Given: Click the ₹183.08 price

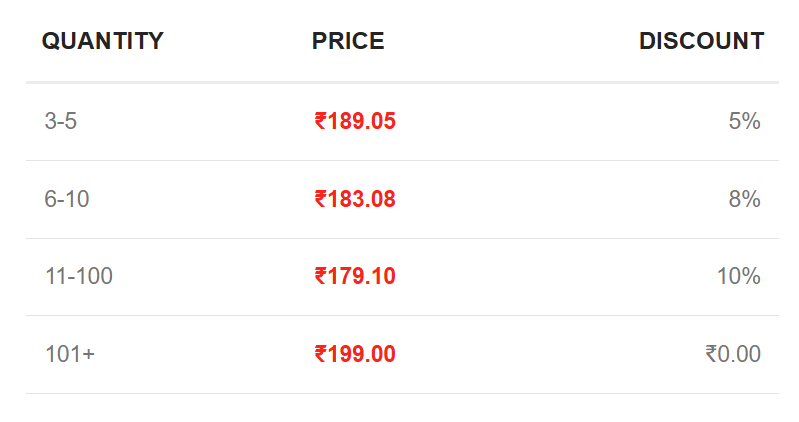Looking at the screenshot, I should coord(355,199).
